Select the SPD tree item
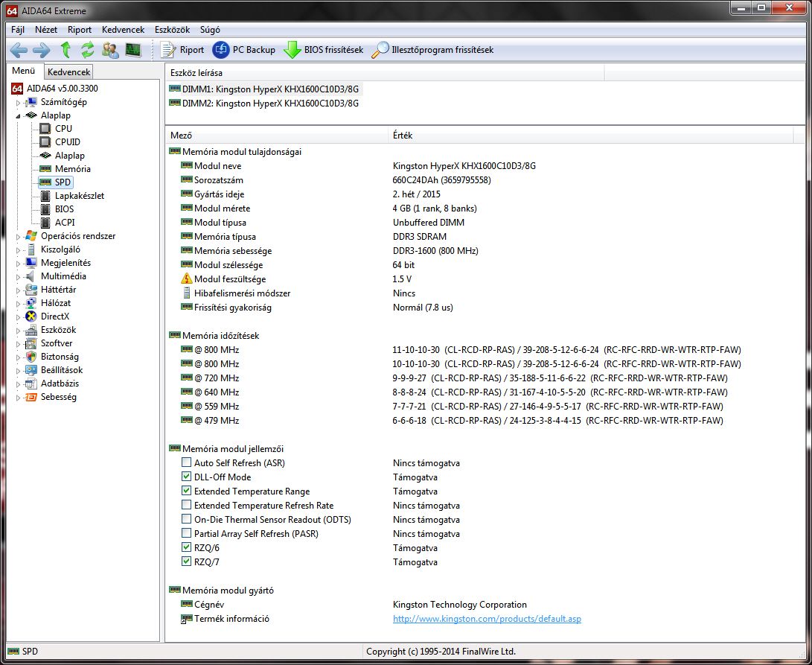The height and width of the screenshot is (665, 812). (55, 182)
